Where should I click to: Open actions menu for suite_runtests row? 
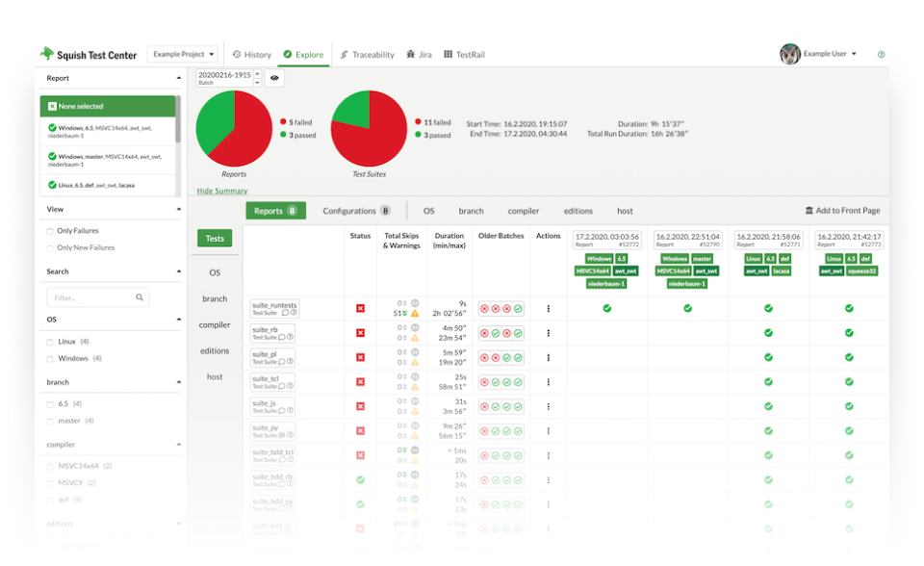click(x=549, y=309)
